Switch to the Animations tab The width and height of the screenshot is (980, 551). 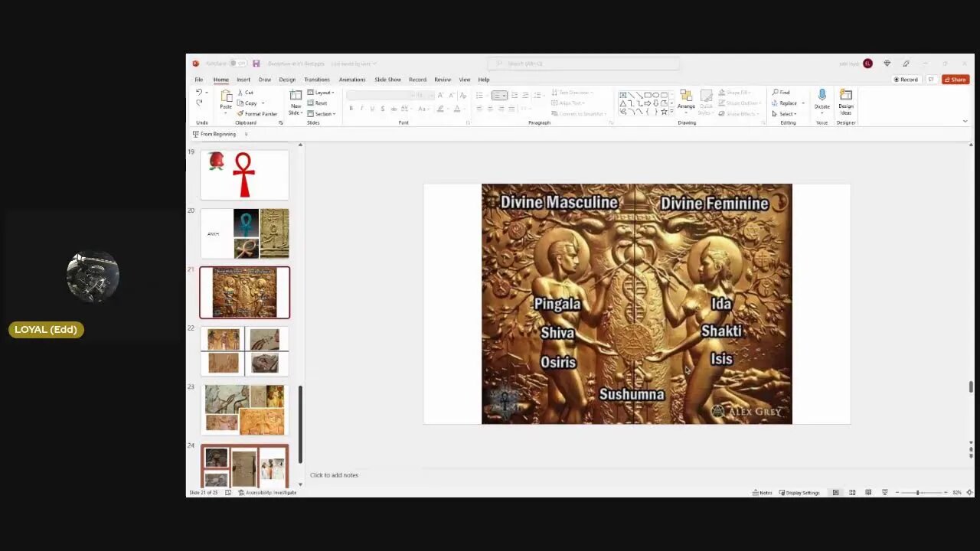click(x=352, y=80)
